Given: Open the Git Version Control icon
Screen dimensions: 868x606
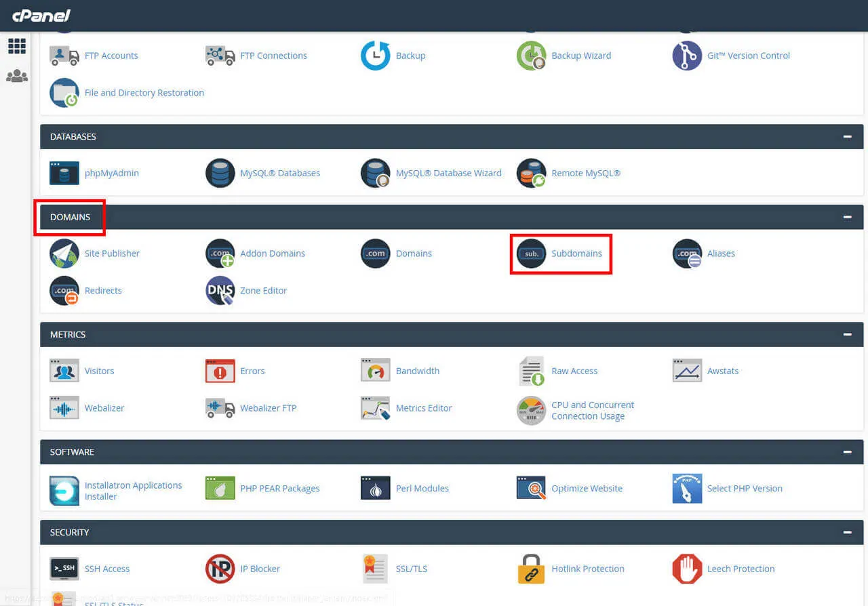Looking at the screenshot, I should click(686, 56).
